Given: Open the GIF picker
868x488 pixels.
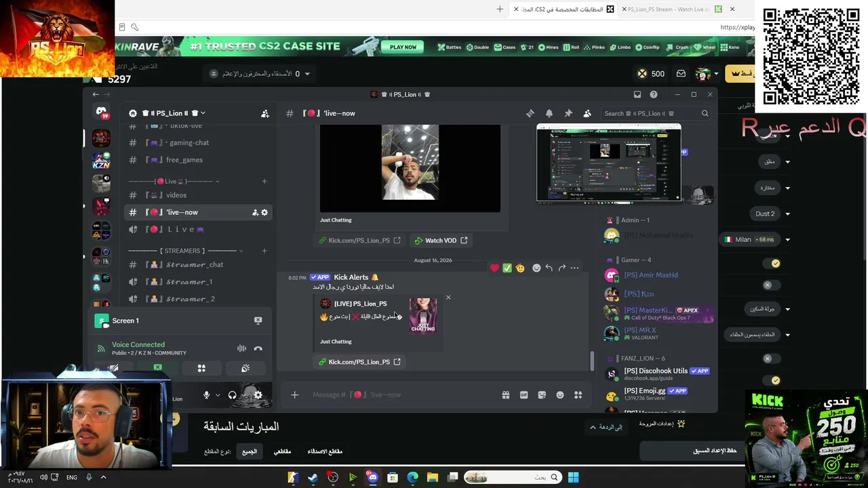Looking at the screenshot, I should (x=524, y=394).
